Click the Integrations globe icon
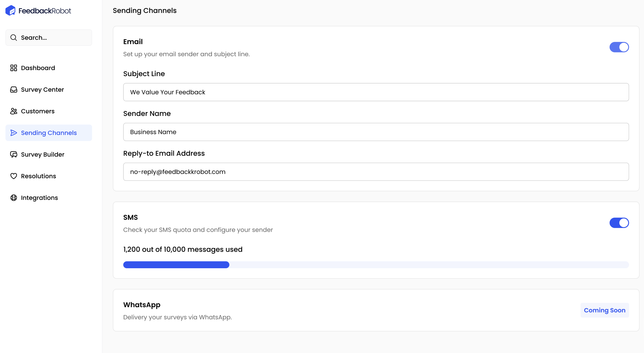The image size is (644, 353). tap(14, 197)
